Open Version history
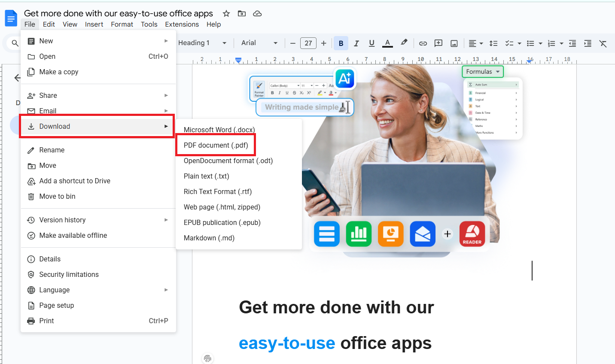This screenshot has width=615, height=364. pyautogui.click(x=61, y=220)
